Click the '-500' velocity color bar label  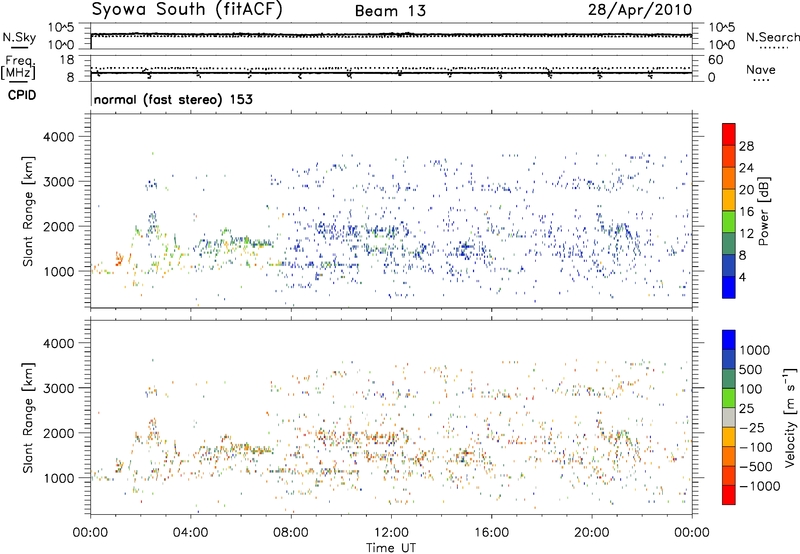pyautogui.click(x=755, y=466)
